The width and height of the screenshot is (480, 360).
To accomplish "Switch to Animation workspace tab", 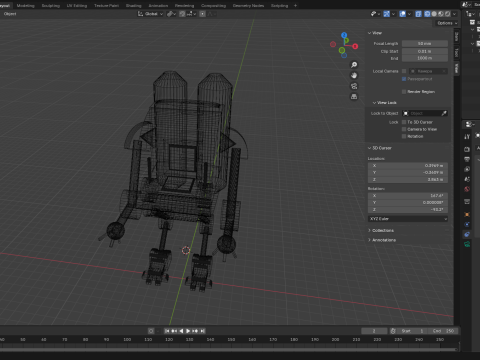I will [158, 6].
